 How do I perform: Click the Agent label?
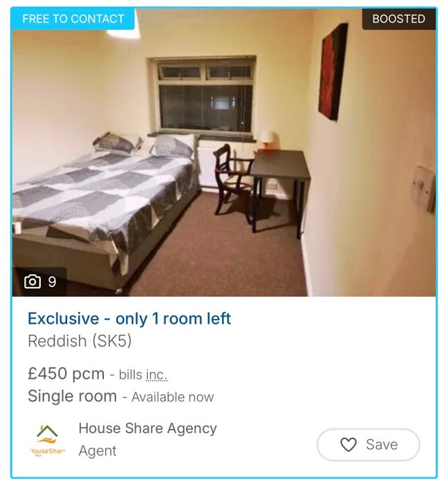coord(97,451)
